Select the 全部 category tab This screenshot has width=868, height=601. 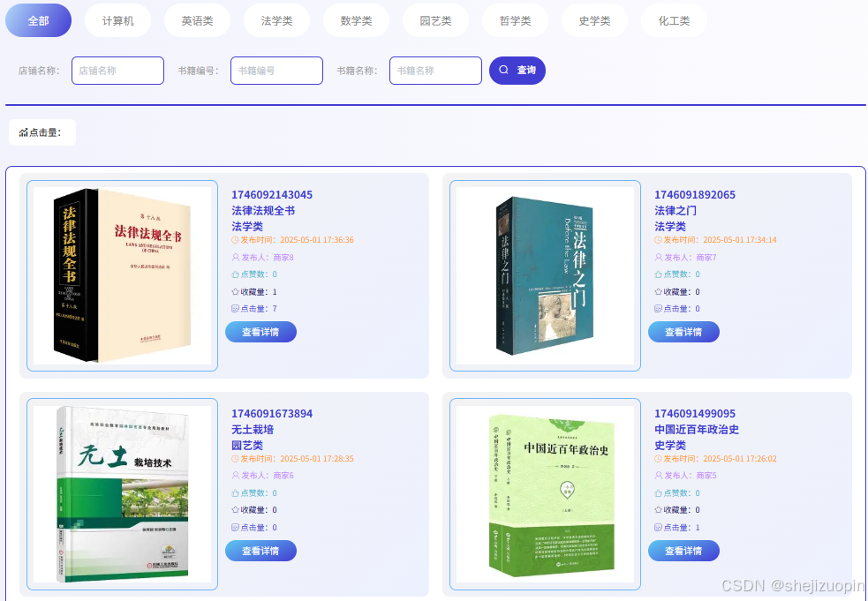click(x=38, y=20)
